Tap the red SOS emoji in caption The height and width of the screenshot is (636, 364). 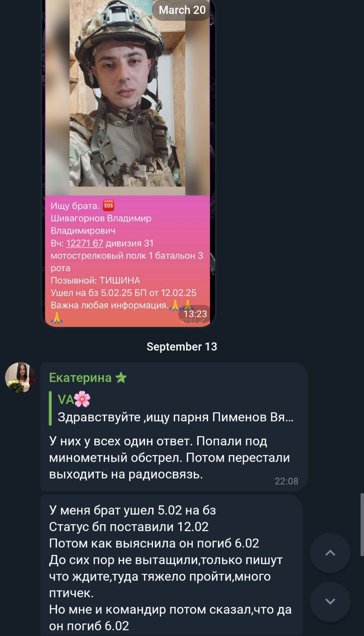pos(108,205)
